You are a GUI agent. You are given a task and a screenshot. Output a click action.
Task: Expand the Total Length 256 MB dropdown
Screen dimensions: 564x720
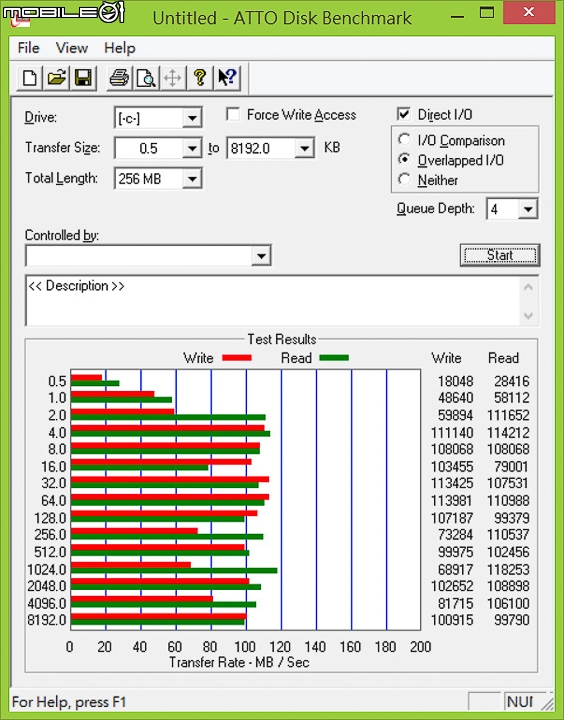[x=192, y=179]
